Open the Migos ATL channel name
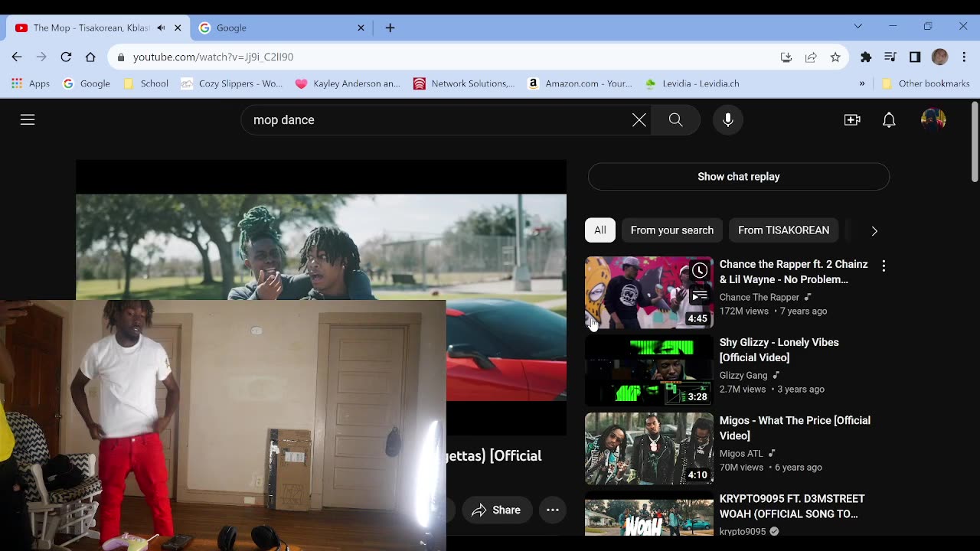The width and height of the screenshot is (980, 551). pyautogui.click(x=741, y=453)
